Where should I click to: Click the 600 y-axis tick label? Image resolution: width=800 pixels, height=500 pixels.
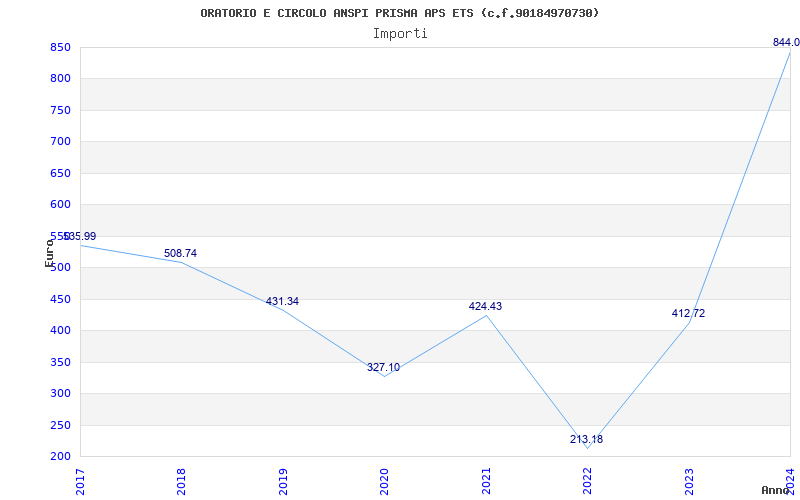click(x=59, y=205)
